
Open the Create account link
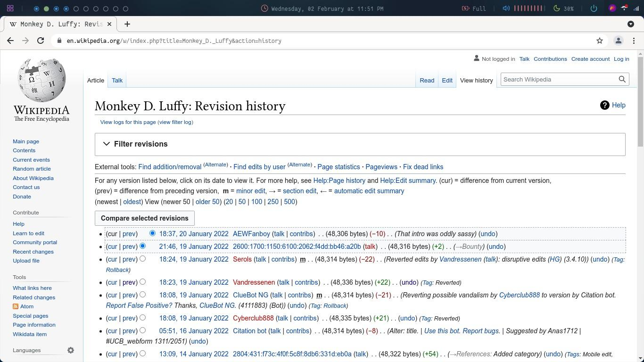point(590,59)
